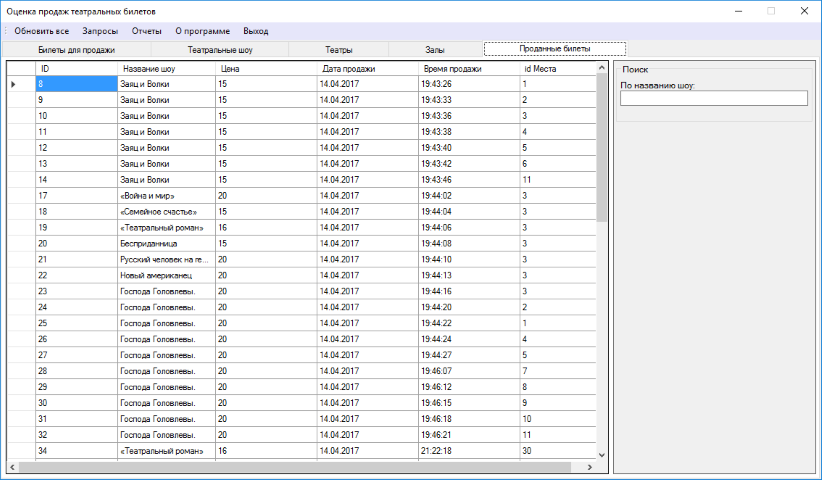Switch to Театральные шоу tab
This screenshot has width=822, height=480.
point(220,49)
